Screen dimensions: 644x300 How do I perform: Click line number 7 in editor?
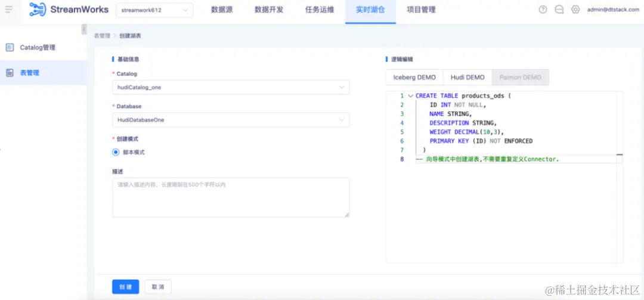pos(402,150)
